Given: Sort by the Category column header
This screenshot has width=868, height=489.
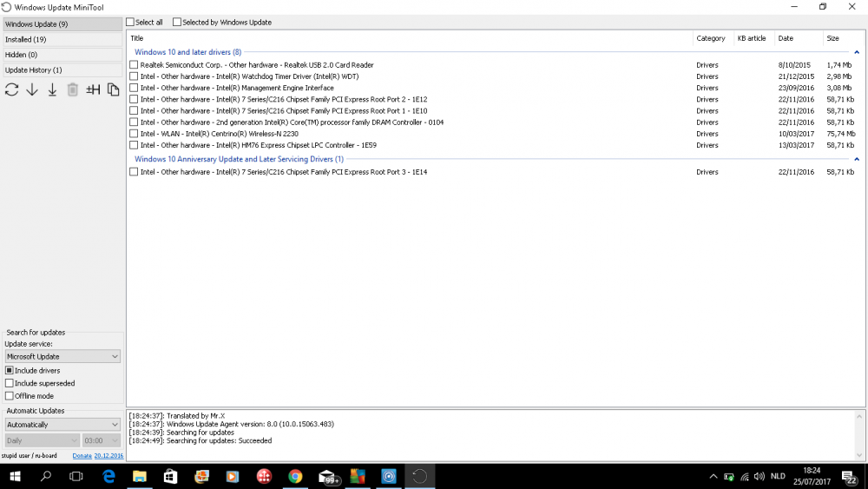Looking at the screenshot, I should [713, 38].
